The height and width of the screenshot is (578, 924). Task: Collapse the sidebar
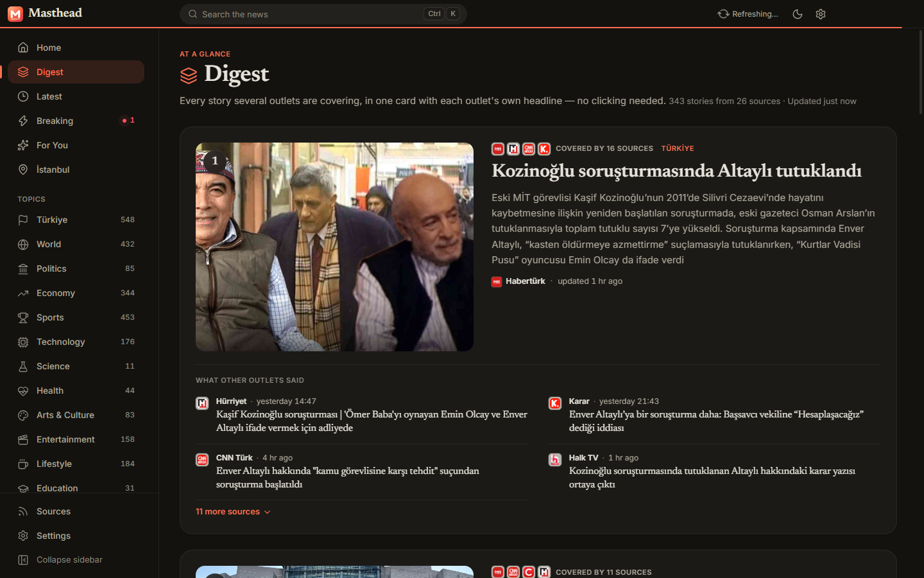(76, 560)
